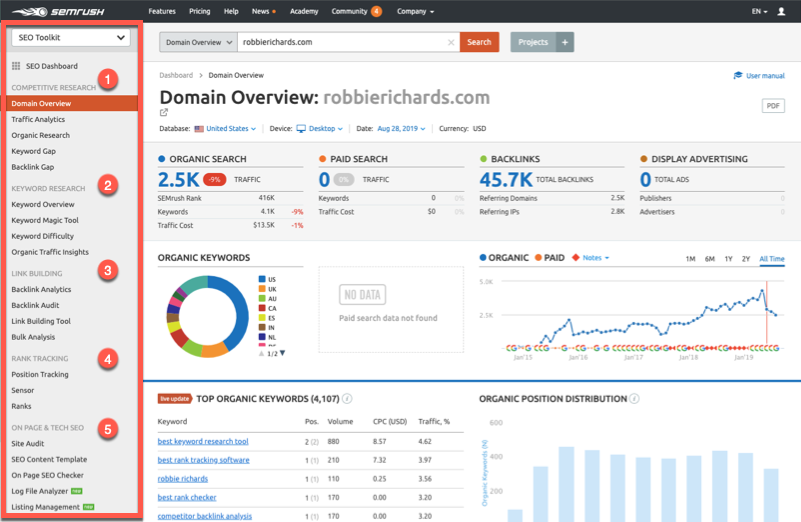
Task: Go to next page of country legend
Action: point(282,353)
